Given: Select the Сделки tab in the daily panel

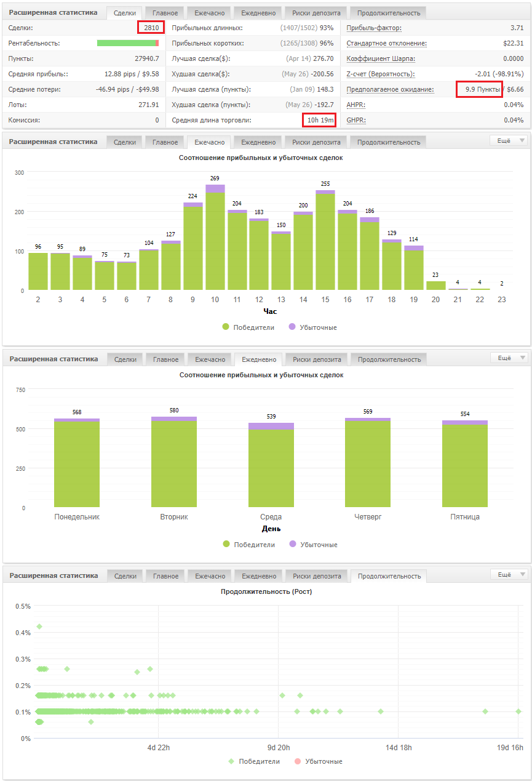Looking at the screenshot, I should (125, 359).
